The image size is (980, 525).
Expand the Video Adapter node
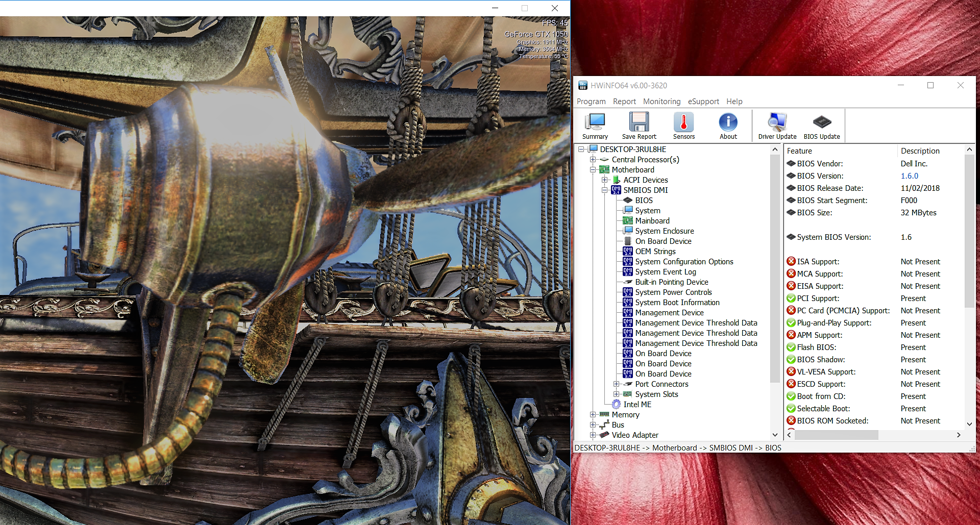(x=593, y=435)
